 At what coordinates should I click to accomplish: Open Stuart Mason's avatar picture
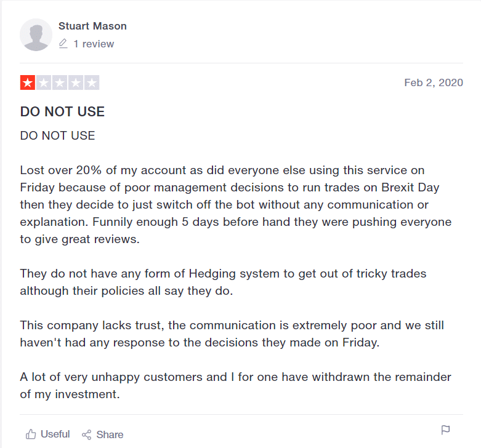(36, 34)
